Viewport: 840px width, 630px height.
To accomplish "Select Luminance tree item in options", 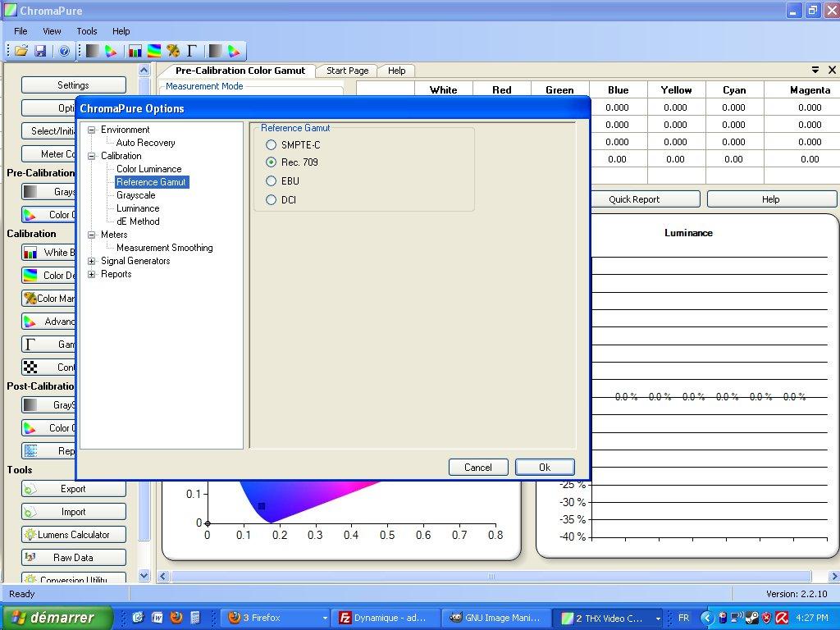I will coord(138,208).
